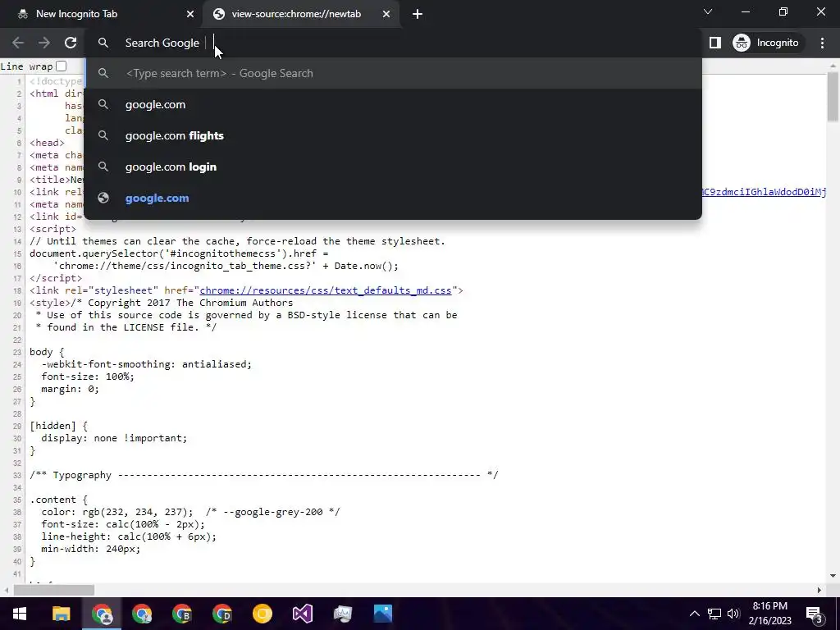Choose the plain google.com search suggestion
Screen dimensions: 840x630
point(393,104)
